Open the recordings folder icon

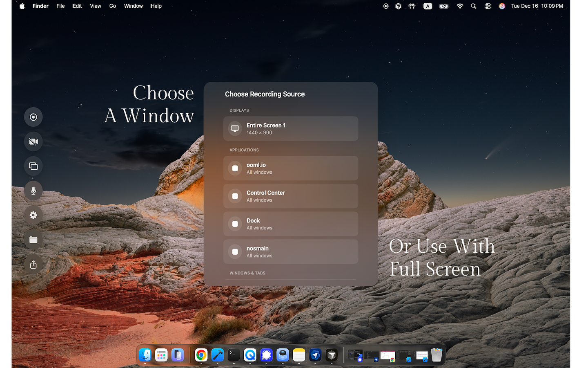point(33,240)
